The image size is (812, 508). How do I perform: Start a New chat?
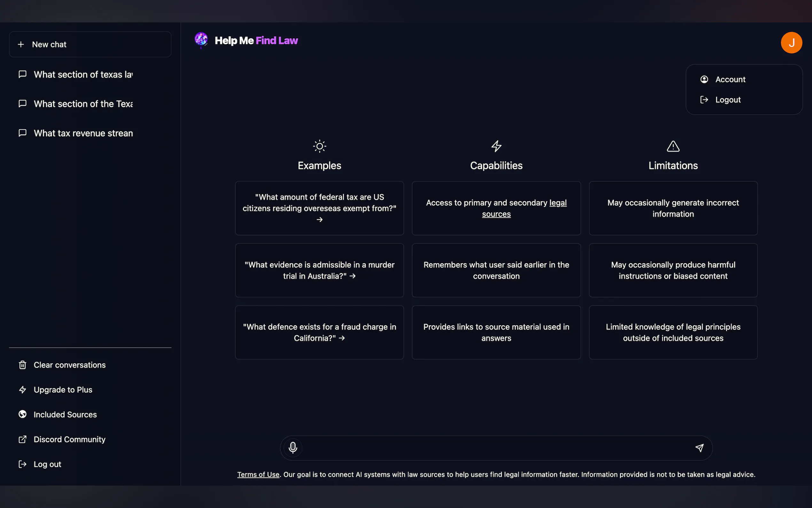pos(90,44)
